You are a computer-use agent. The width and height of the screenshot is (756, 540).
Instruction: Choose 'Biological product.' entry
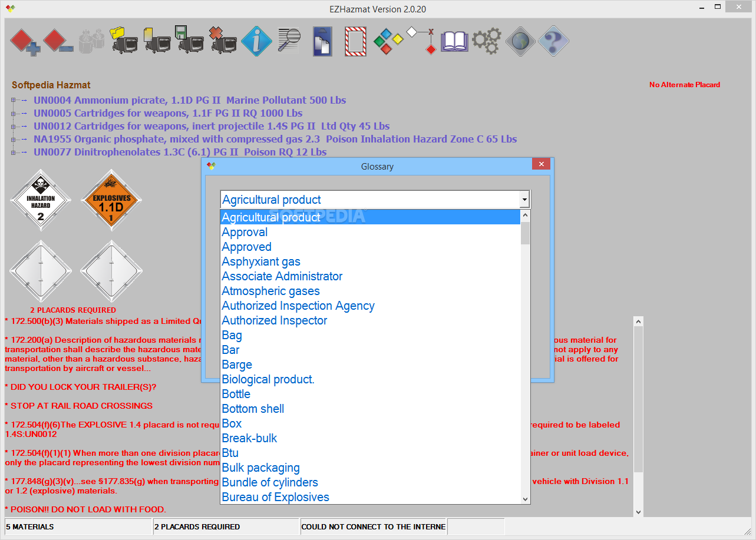370,379
